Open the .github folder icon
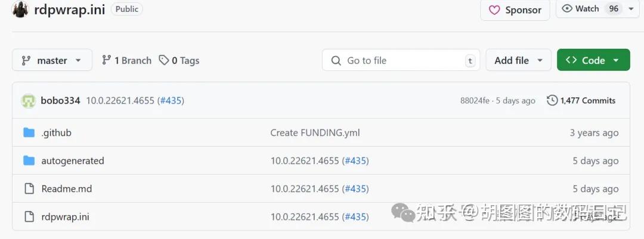 tap(29, 132)
